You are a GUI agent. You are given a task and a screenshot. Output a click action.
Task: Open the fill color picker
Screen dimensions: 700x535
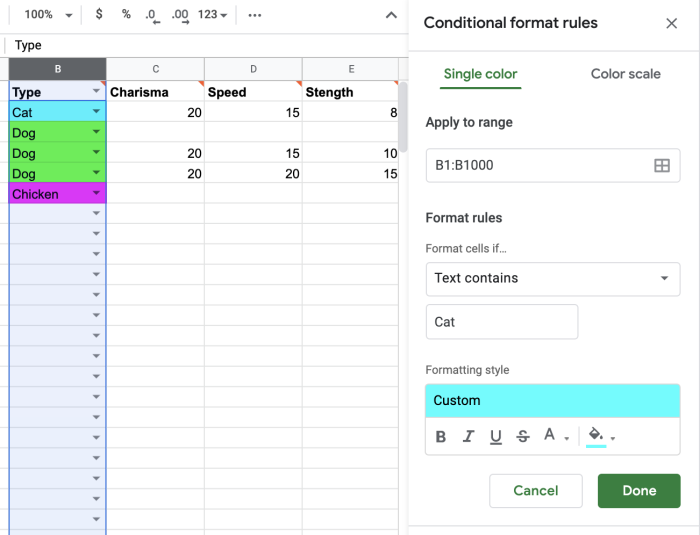click(x=601, y=436)
